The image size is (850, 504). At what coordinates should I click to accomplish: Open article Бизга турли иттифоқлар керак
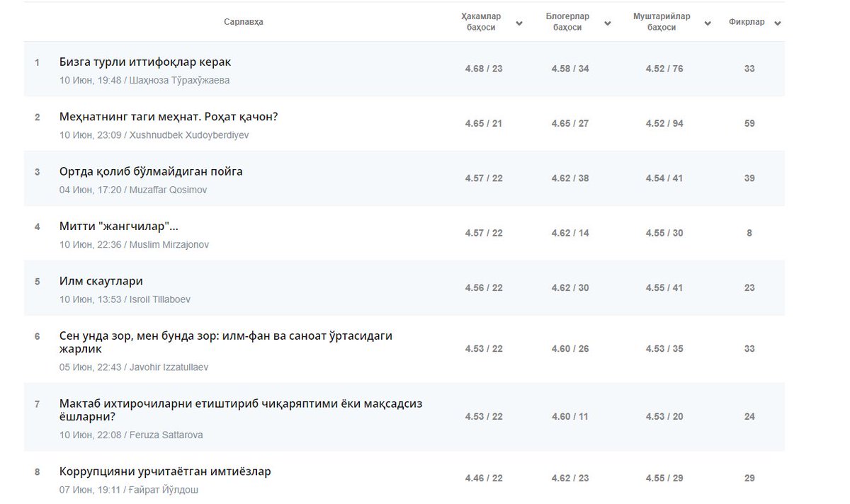[x=145, y=62]
